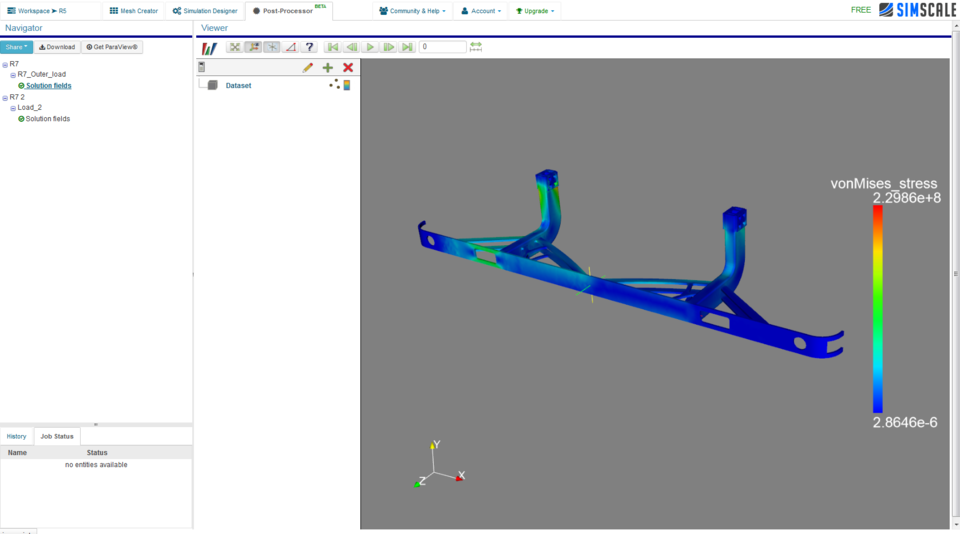Switch to the Mesh Creator tab
The width and height of the screenshot is (960, 534).
click(133, 11)
